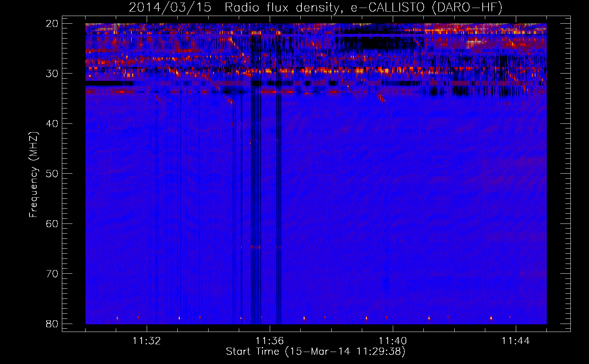Click the 60 MHz frequency axis label
589x364 pixels.
tap(52, 223)
